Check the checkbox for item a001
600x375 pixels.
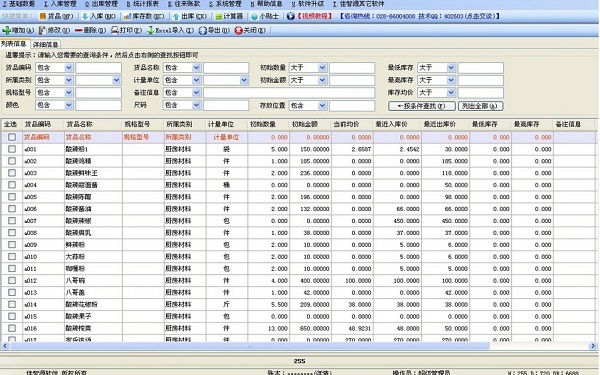[12, 149]
